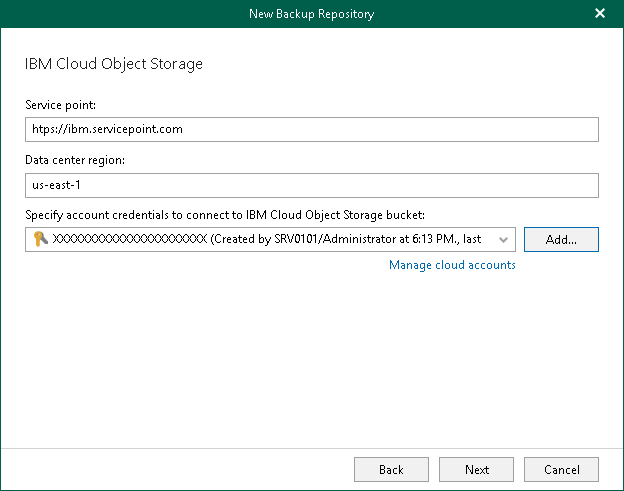Click the Service point label
The width and height of the screenshot is (624, 491).
coord(60,105)
